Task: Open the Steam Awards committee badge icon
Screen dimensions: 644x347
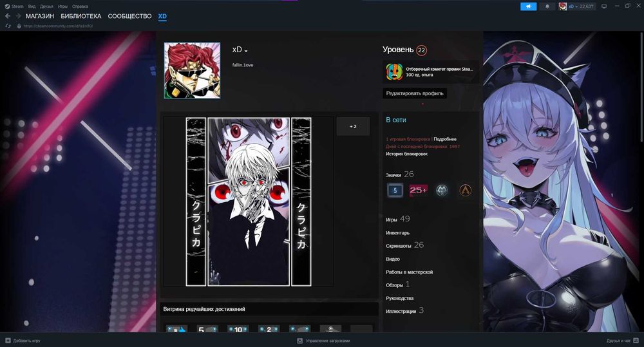Action: (394, 72)
